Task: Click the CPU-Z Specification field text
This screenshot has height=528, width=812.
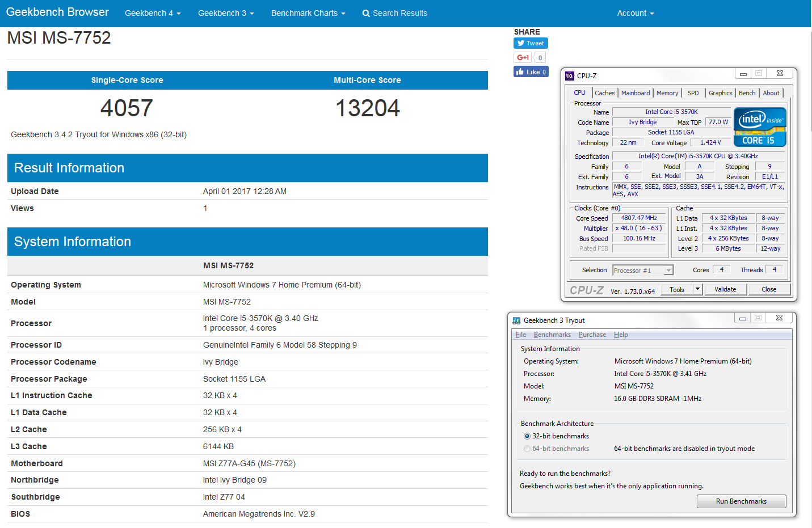Action: point(698,156)
